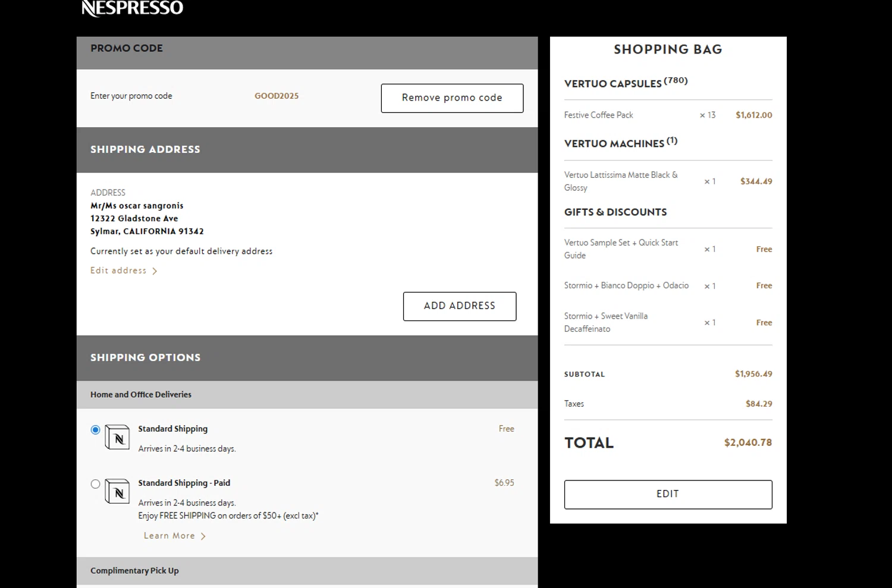Image resolution: width=892 pixels, height=588 pixels.
Task: Click the subtotal amount $1,956.49
Action: [x=753, y=374]
